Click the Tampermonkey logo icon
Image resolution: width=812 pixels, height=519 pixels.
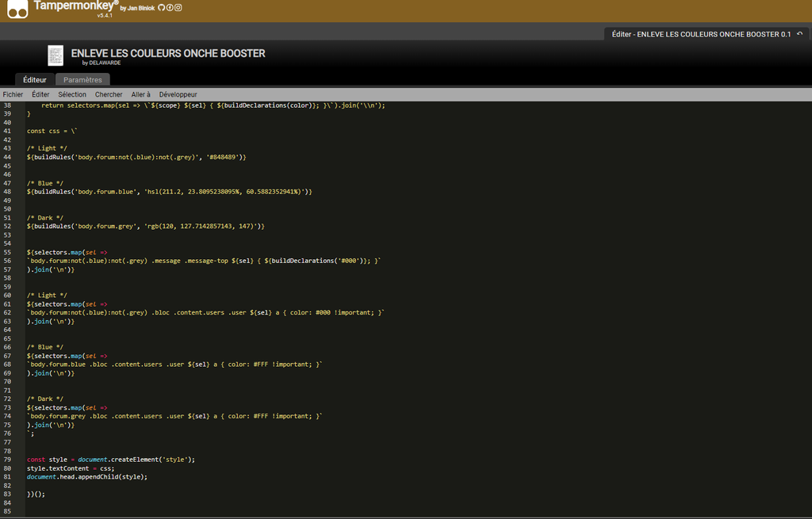pyautogui.click(x=18, y=9)
